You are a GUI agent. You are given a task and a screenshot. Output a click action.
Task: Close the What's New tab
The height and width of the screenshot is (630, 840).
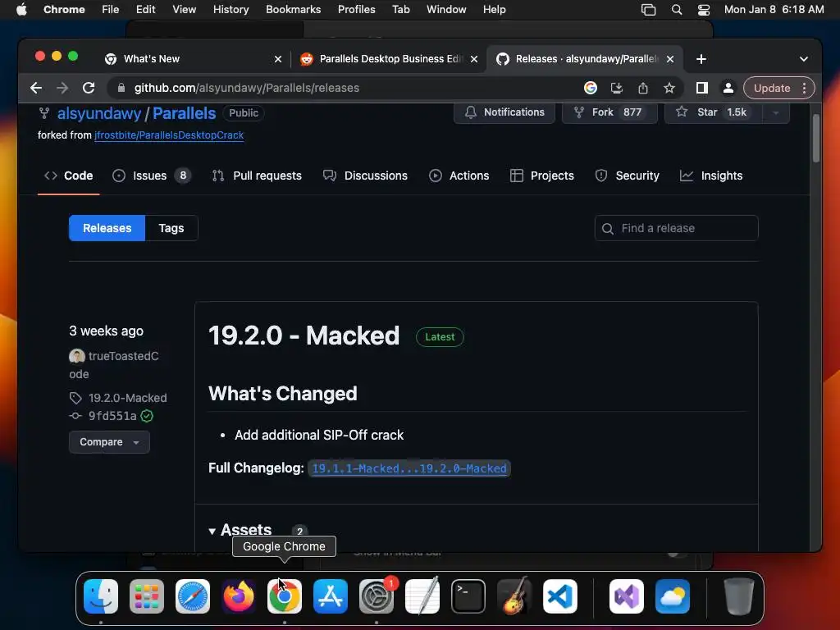277,59
